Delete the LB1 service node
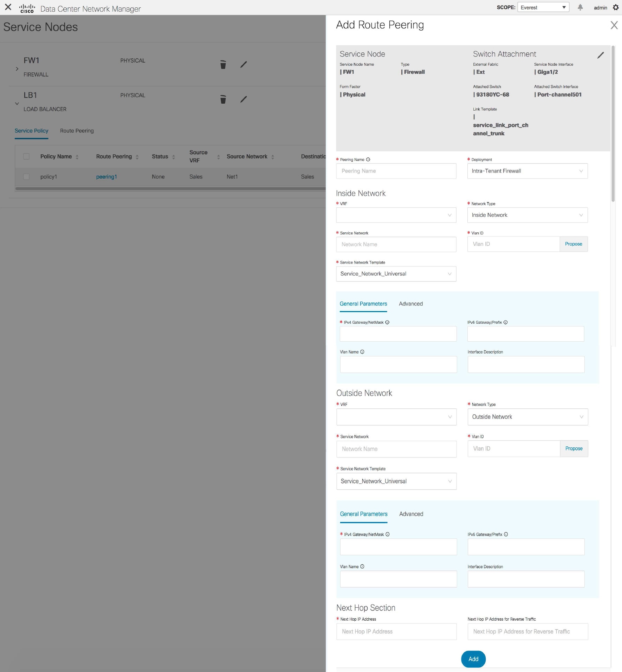 tap(223, 99)
